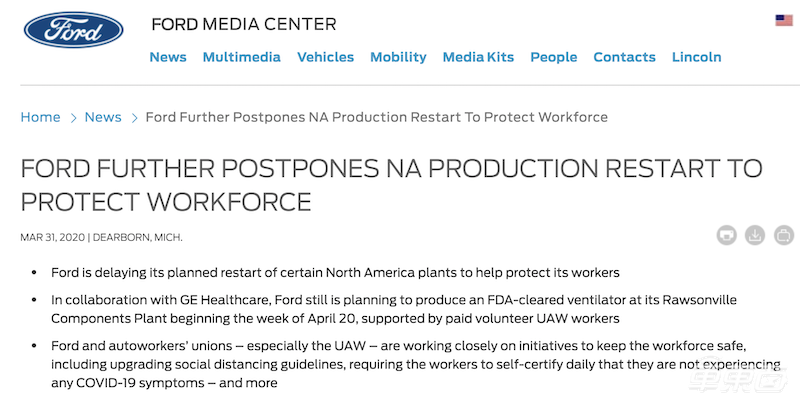This screenshot has width=800, height=405.
Task: Add article to briefcase
Action: [x=785, y=236]
